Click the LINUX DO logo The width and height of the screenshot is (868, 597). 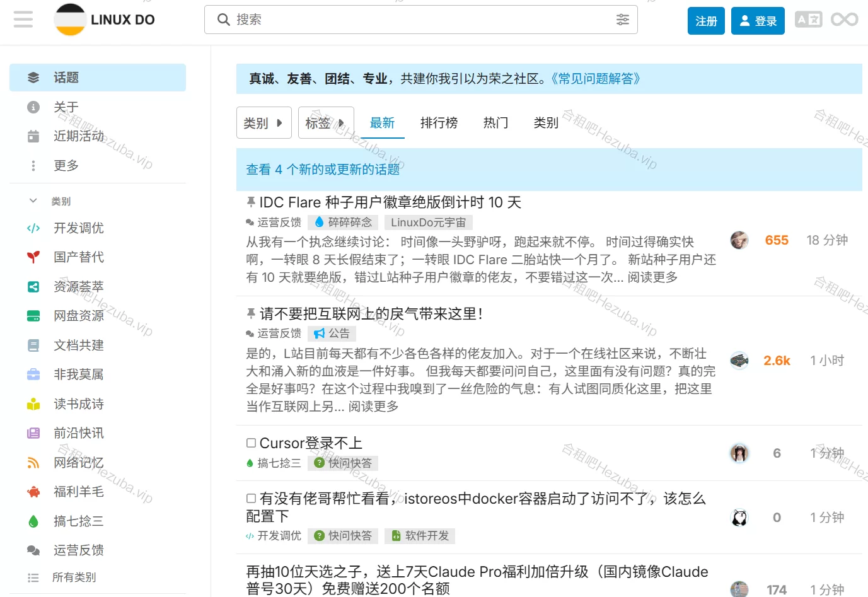point(105,20)
